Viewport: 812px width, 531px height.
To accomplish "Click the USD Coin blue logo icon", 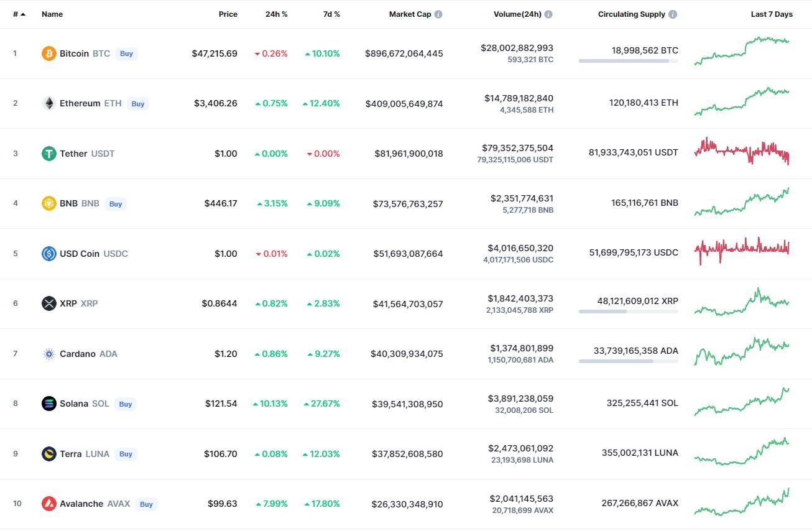I will 48,254.
